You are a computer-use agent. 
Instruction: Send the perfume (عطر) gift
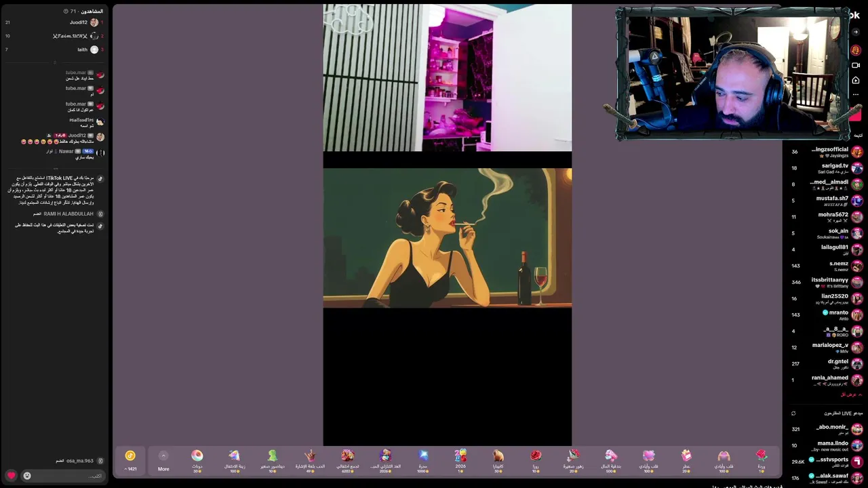tap(686, 460)
